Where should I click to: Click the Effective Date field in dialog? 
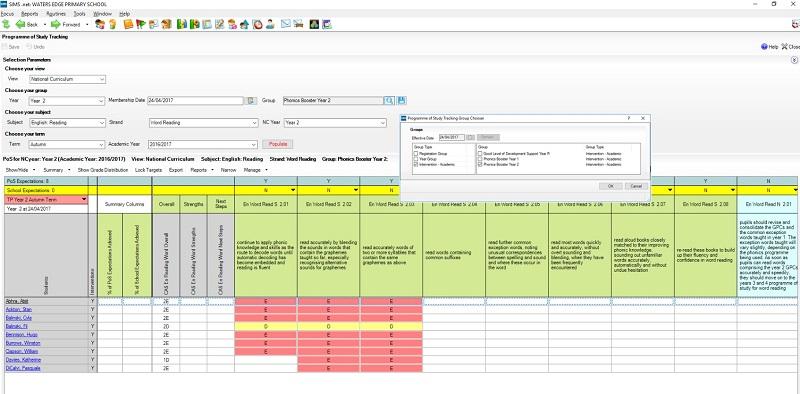click(x=452, y=137)
